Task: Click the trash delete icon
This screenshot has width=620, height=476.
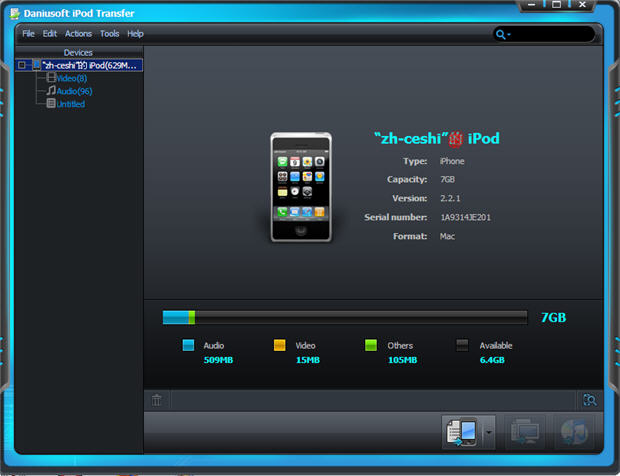Action: (157, 400)
